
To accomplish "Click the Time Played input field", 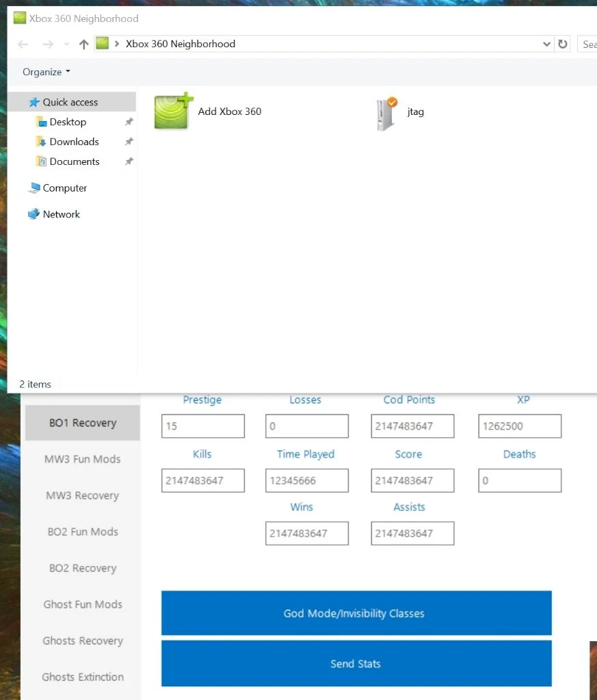I will point(307,480).
